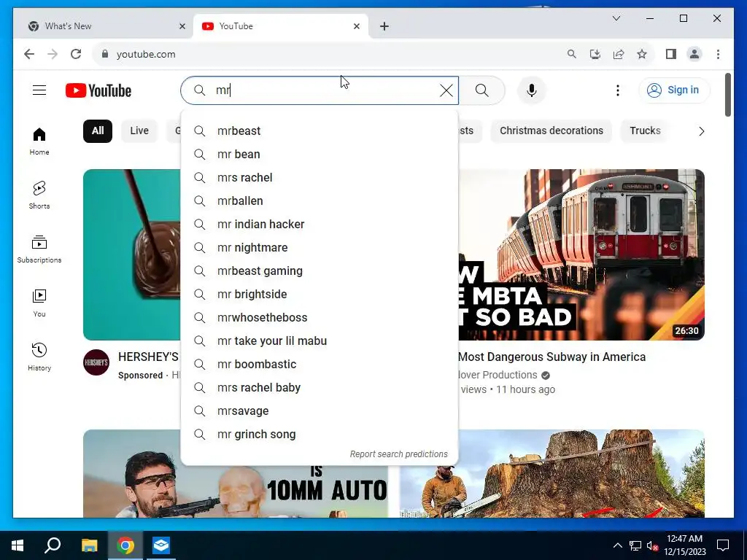Open the notification center
747x560 pixels.
[x=723, y=545]
